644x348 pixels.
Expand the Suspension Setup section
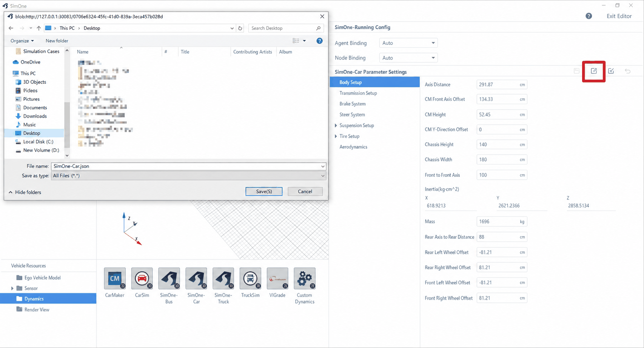pos(336,125)
